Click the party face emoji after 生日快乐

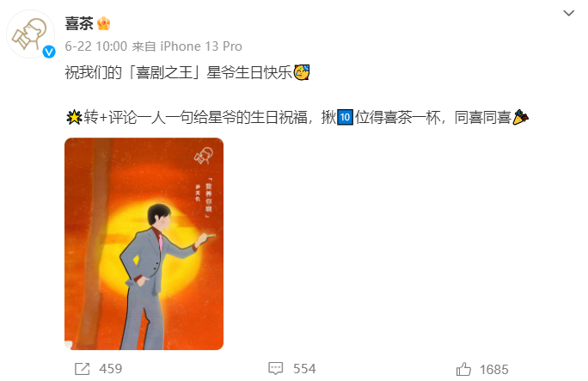[302, 72]
